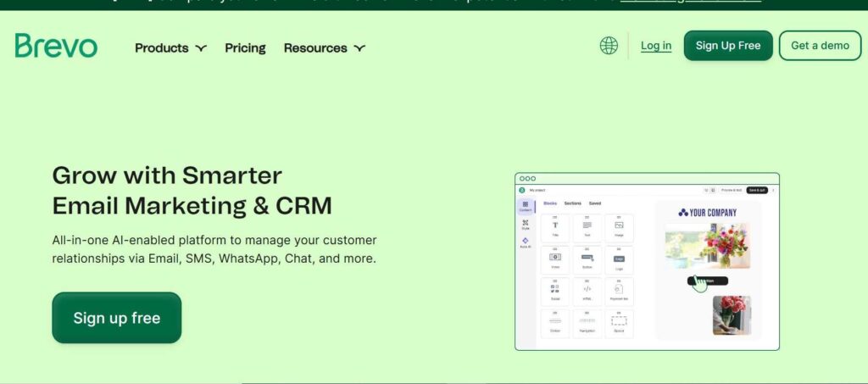Click the black button in email preview
This screenshot has width=868, height=384.
[708, 281]
